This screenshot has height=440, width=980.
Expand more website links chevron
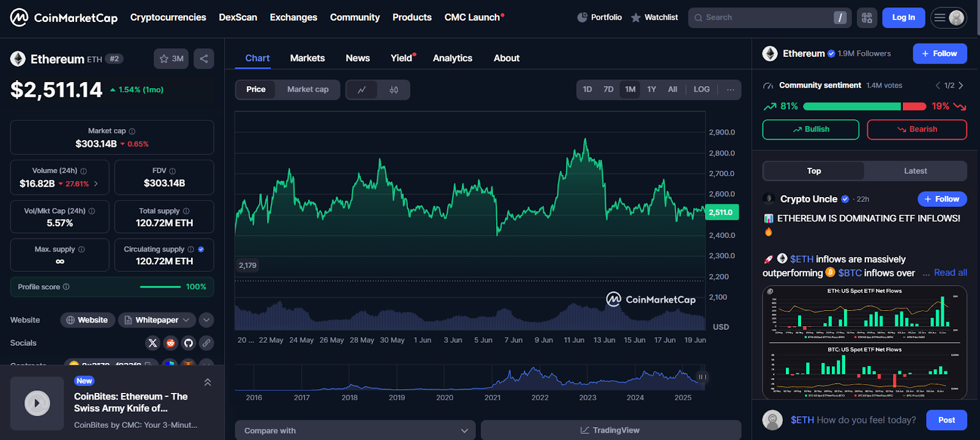pos(206,320)
